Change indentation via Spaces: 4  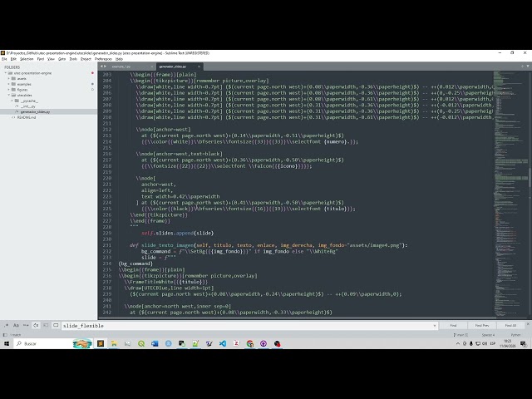pyautogui.click(x=488, y=335)
